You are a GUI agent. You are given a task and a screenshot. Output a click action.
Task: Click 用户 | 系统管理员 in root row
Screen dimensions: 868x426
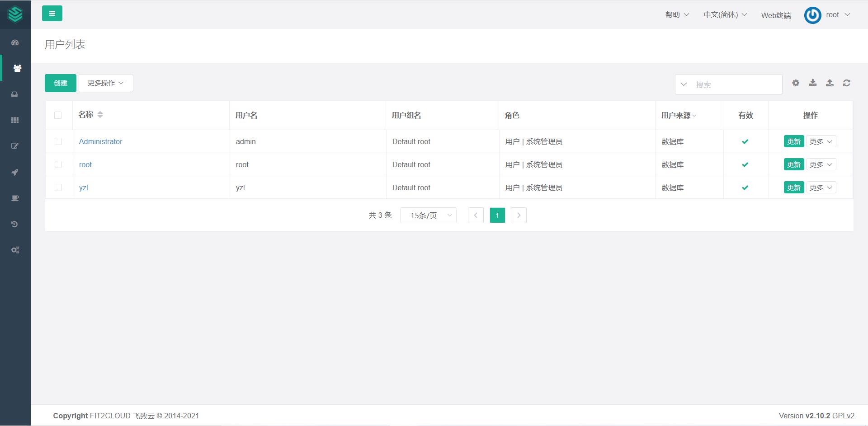pos(534,164)
